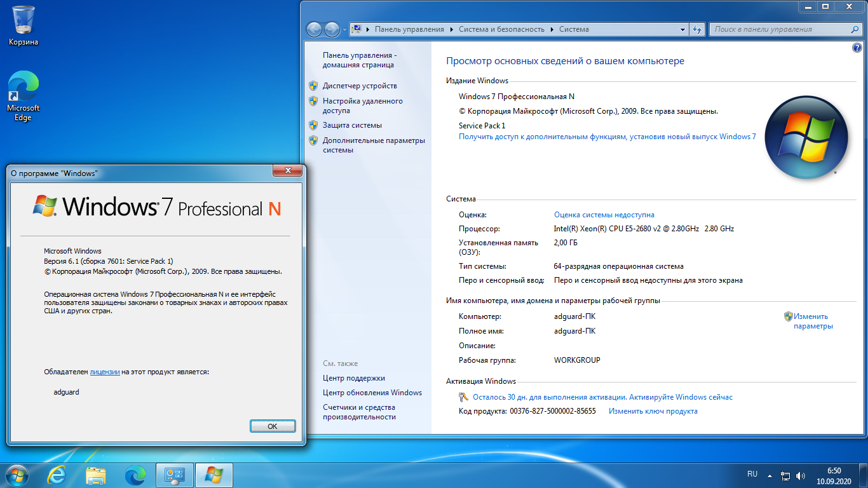
Task: Click the Back navigation arrow
Action: (314, 29)
